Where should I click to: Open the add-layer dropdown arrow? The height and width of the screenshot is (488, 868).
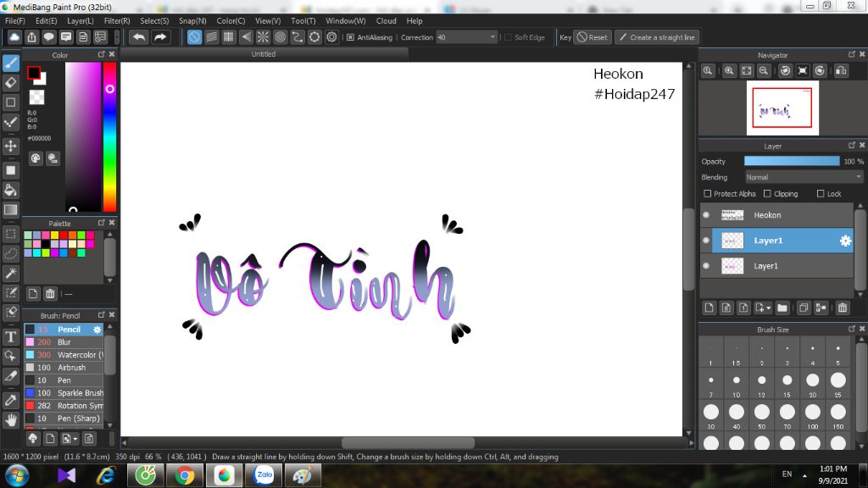(x=768, y=308)
